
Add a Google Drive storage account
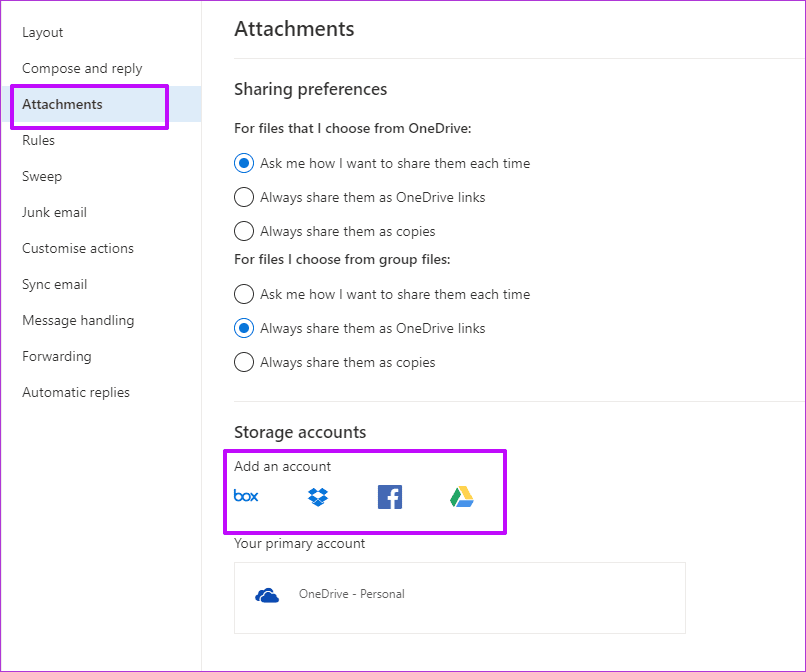pyautogui.click(x=462, y=497)
